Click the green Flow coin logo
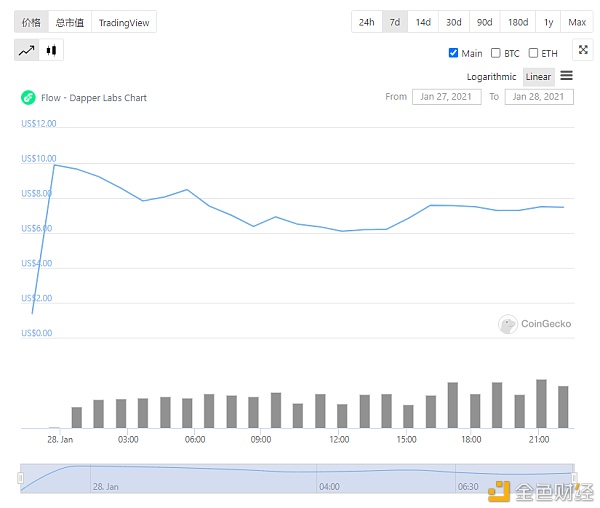Image resolution: width=600 pixels, height=508 pixels. (x=28, y=98)
